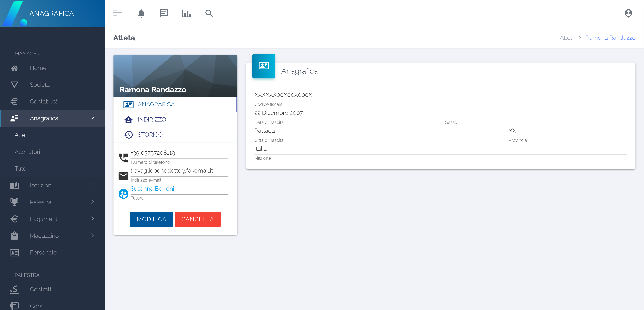
Task: Click the search magnifier icon
Action: point(209,13)
